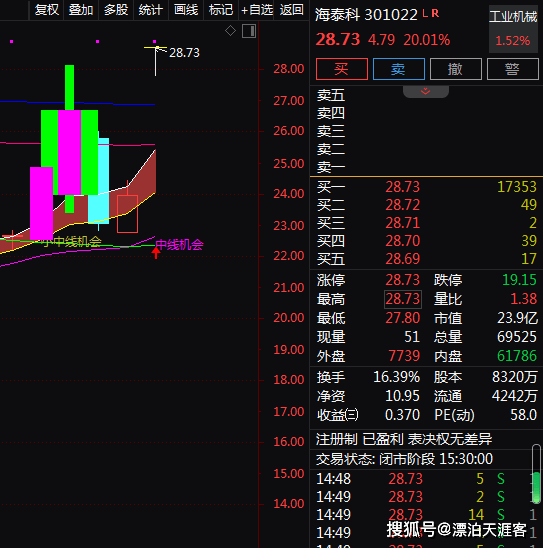Expand the sell orders chevron
This screenshot has width=543, height=548.
click(426, 92)
